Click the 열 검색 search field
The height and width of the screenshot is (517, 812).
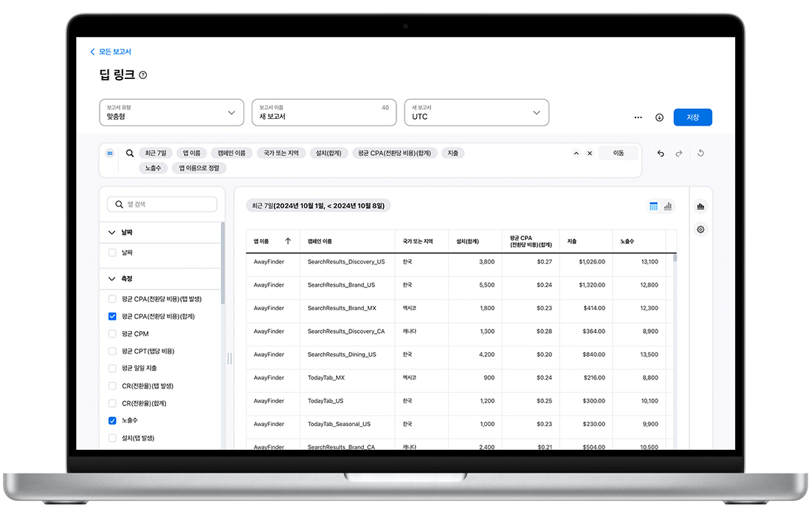162,205
